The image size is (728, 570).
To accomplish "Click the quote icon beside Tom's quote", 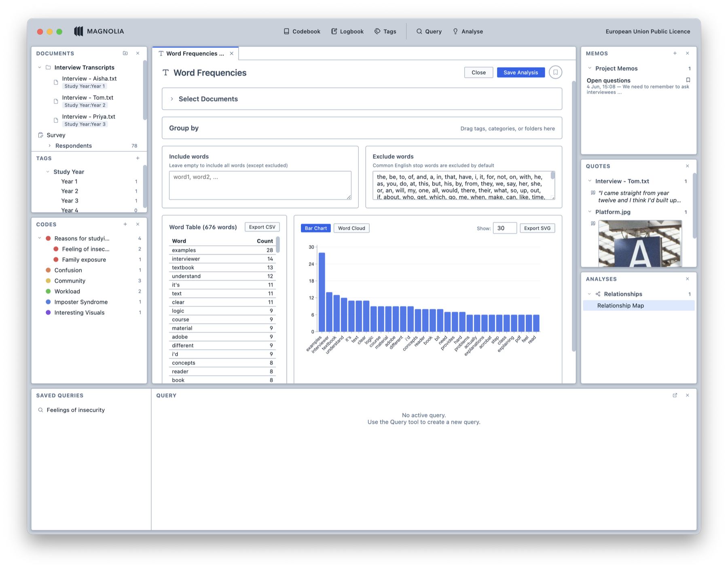I will pos(593,193).
